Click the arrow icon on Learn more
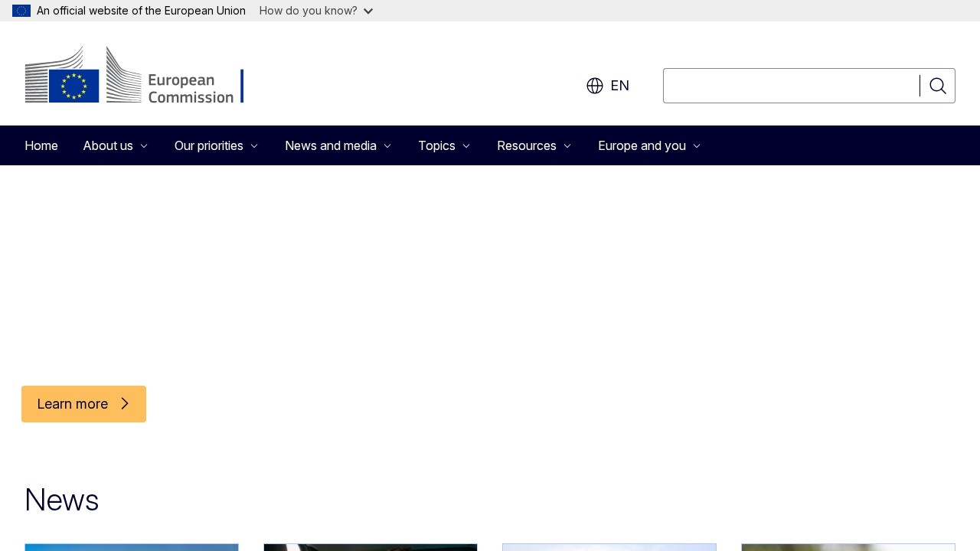 pos(125,403)
